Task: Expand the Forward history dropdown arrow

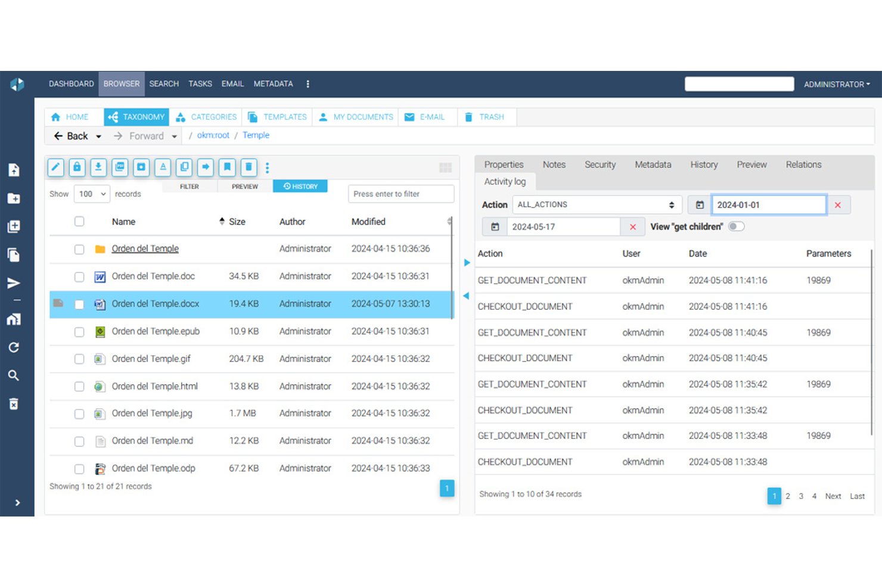Action: click(x=174, y=136)
